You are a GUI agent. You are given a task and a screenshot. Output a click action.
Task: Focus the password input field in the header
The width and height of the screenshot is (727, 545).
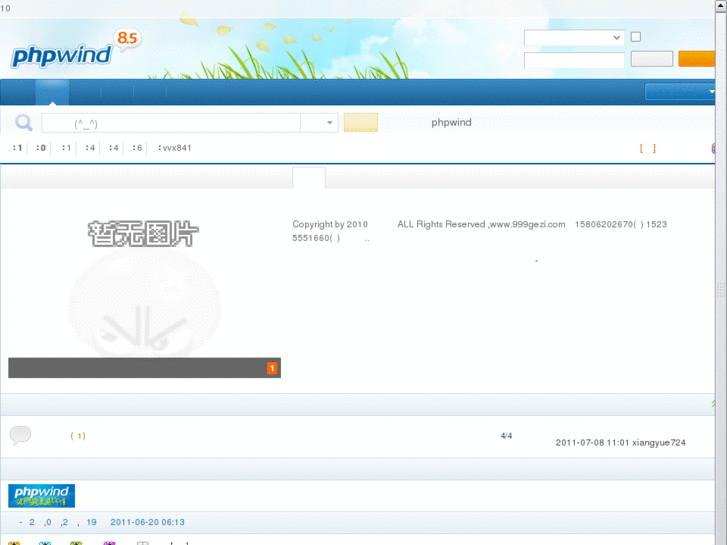click(574, 60)
